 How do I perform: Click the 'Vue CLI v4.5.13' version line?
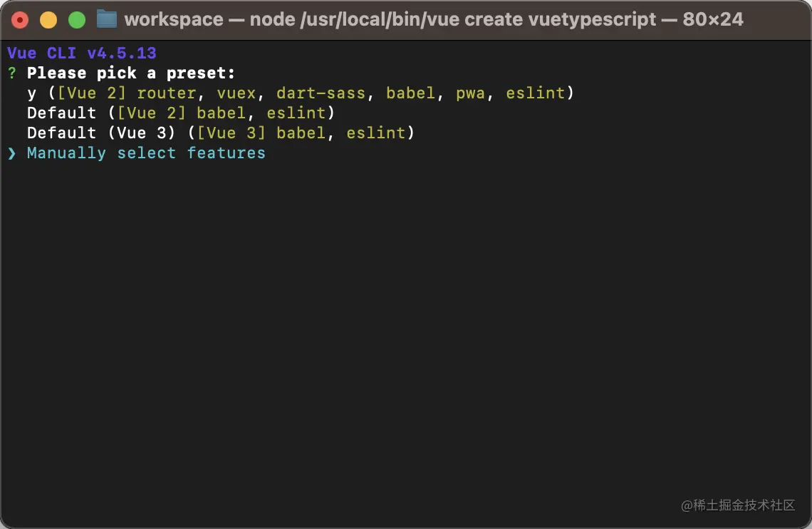(x=82, y=53)
